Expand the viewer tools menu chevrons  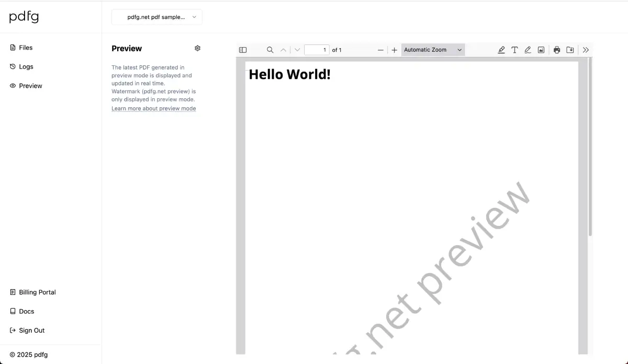[x=586, y=50]
